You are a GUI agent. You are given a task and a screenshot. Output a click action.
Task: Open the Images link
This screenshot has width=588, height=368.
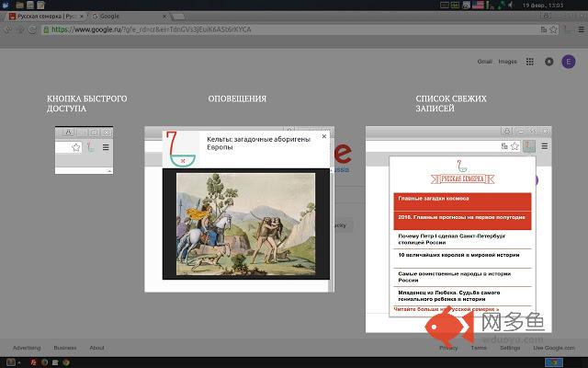[507, 62]
